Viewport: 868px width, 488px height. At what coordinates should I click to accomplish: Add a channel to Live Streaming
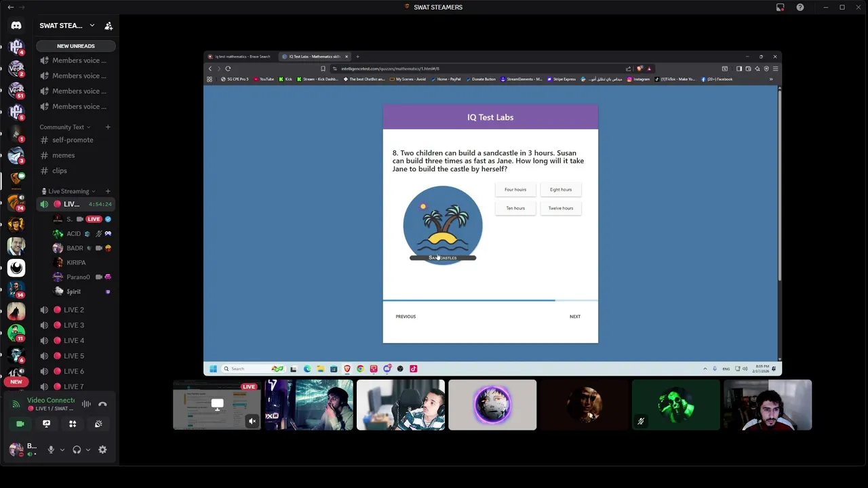[x=108, y=191]
